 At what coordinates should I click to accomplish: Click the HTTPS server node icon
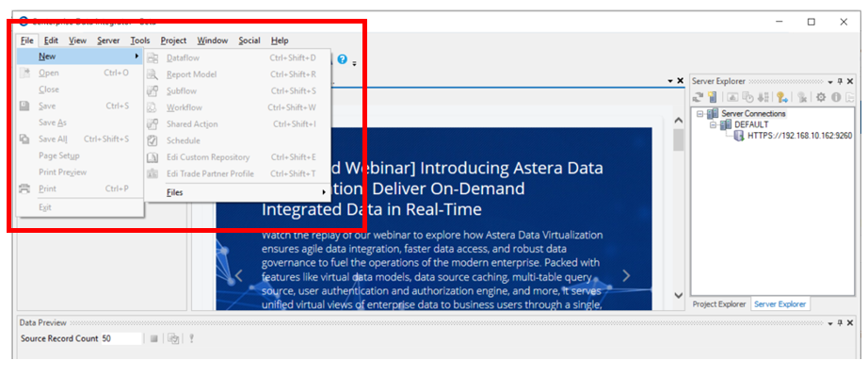coord(739,137)
